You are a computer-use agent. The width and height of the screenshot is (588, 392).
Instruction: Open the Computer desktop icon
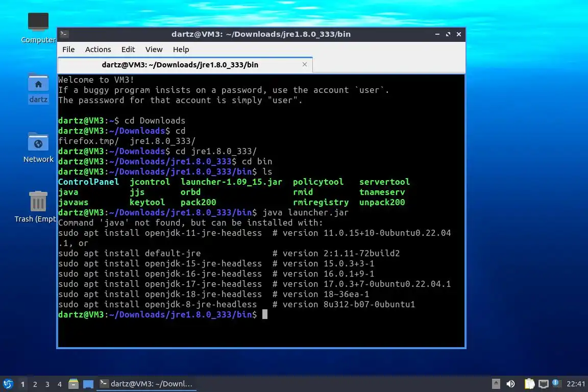(38, 28)
